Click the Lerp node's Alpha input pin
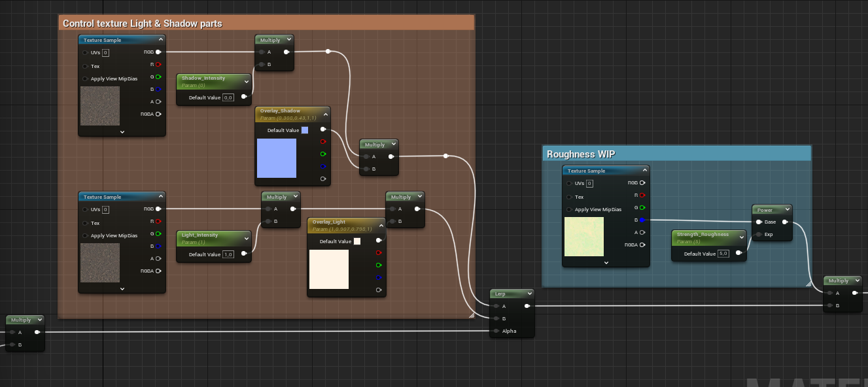The width and height of the screenshot is (868, 387). pos(495,331)
